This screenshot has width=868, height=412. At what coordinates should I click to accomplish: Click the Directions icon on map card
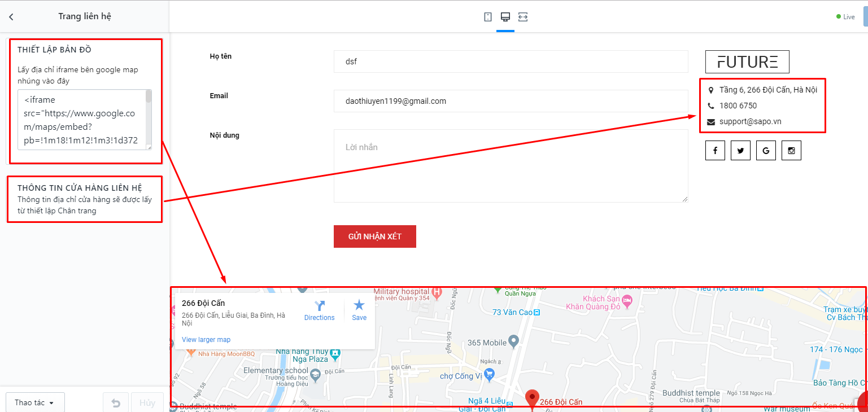(320, 306)
